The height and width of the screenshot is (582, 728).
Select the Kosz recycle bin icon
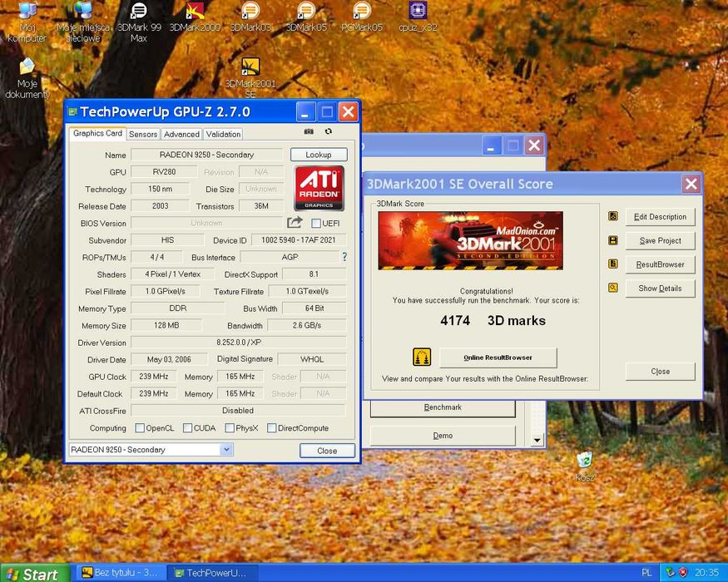tap(585, 467)
